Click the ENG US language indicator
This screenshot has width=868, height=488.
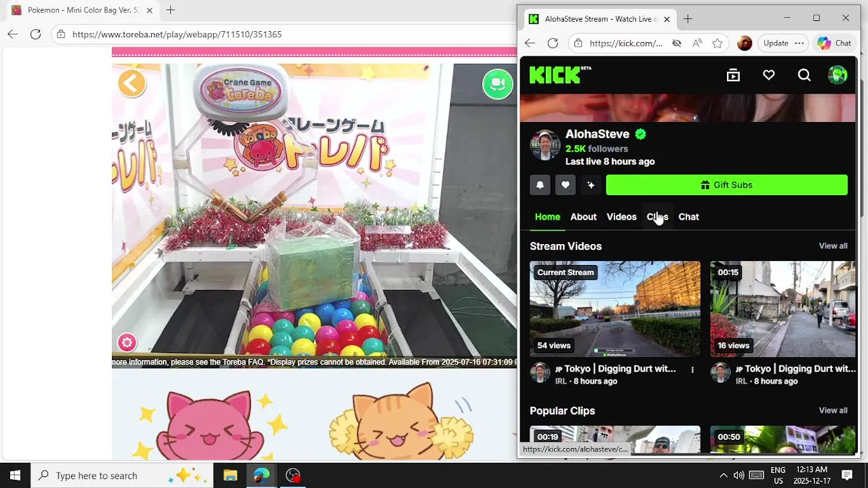click(x=778, y=475)
